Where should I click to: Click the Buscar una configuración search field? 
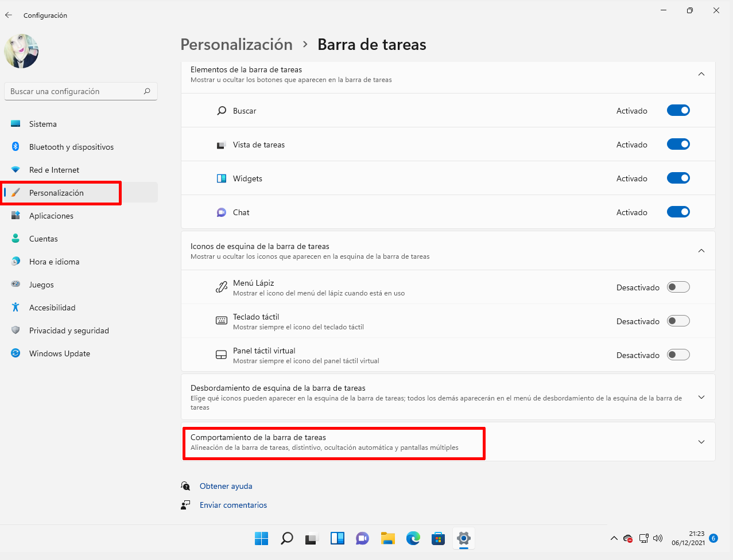80,91
